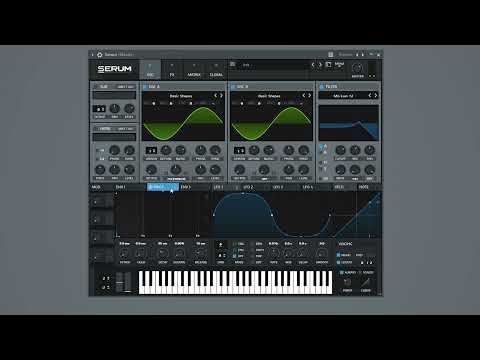Click the OSC A Level knob
The width and height of the screenshot is (480, 360).
click(215, 170)
